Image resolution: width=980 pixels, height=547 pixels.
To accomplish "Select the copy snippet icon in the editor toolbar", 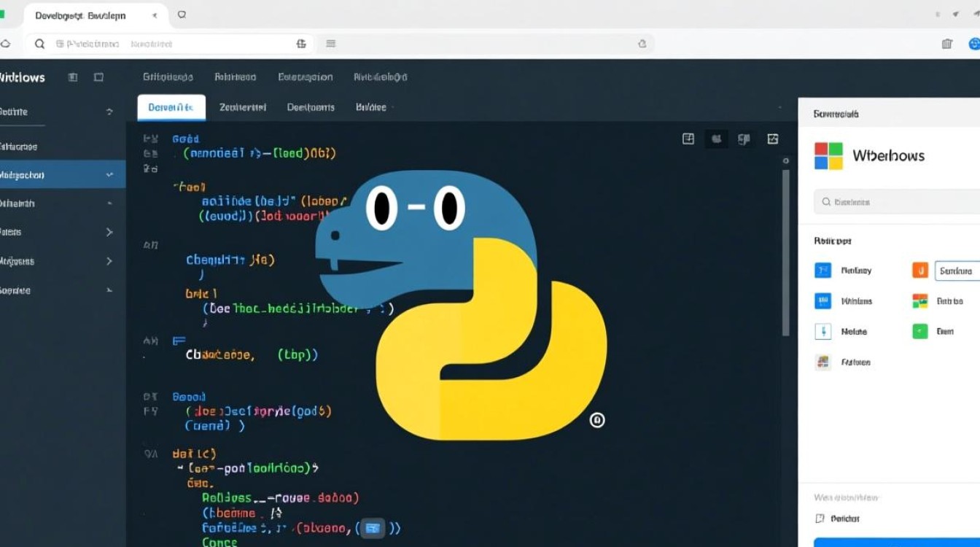I will pyautogui.click(x=744, y=139).
